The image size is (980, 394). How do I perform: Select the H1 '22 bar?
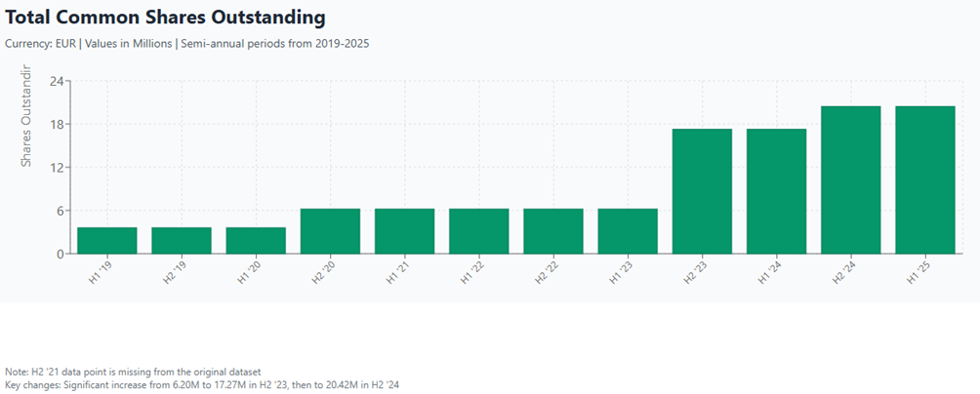478,231
